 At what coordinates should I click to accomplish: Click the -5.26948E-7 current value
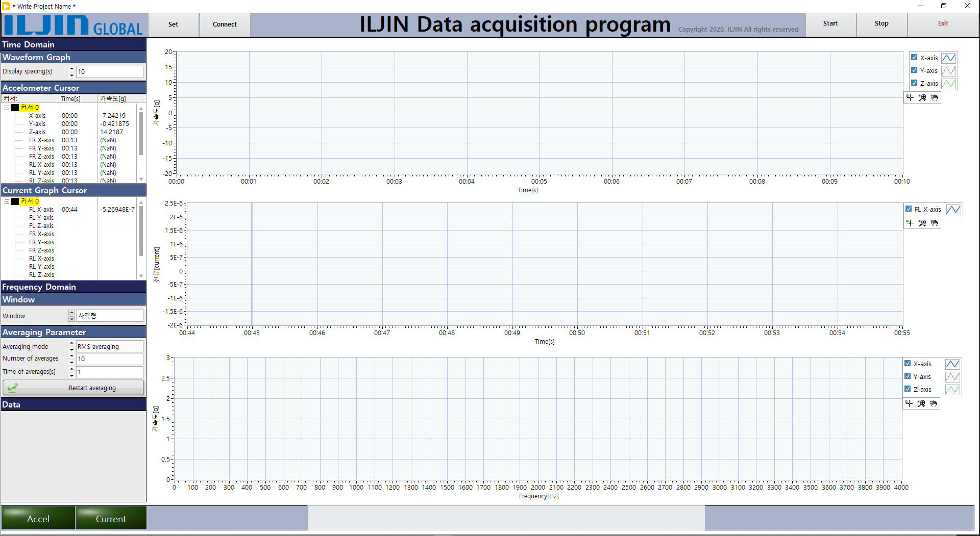[x=117, y=210]
